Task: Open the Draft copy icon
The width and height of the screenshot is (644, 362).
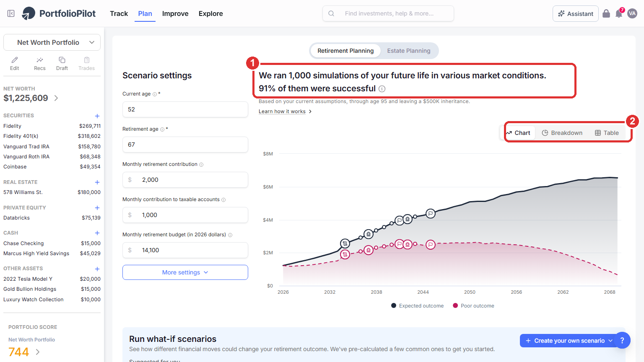Action: [x=62, y=60]
